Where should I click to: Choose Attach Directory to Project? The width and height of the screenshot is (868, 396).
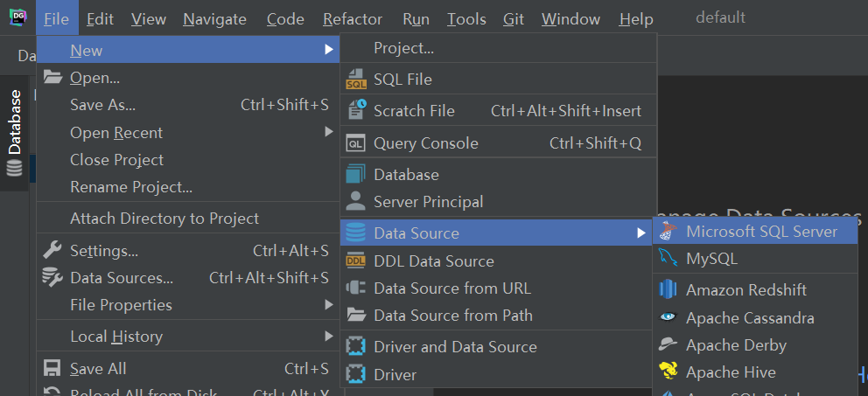point(188,219)
